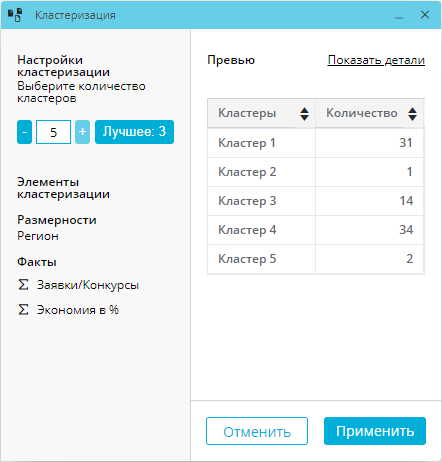
Task: Click the cluster count input field
Action: point(53,132)
